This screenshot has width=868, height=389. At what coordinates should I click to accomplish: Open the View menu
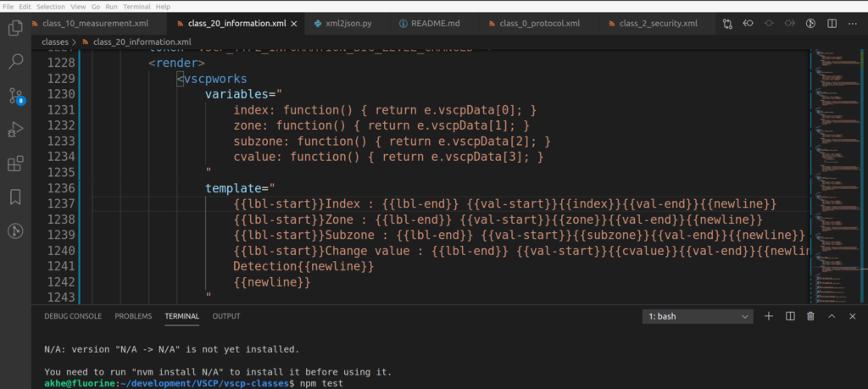[78, 7]
